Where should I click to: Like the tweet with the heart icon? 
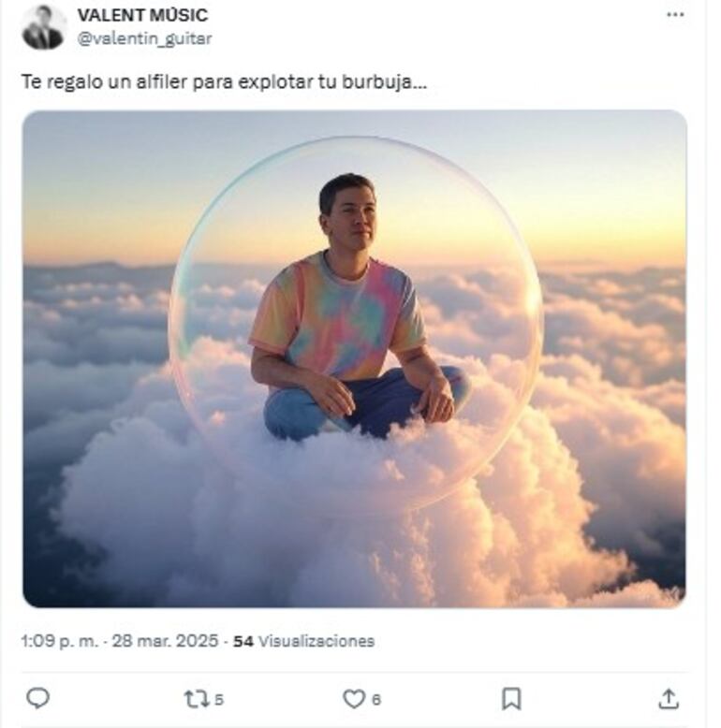[x=353, y=699]
